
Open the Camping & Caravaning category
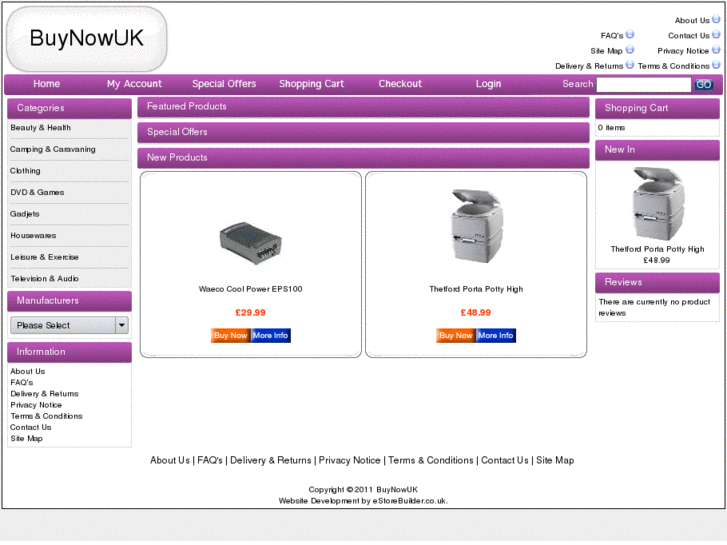point(53,149)
